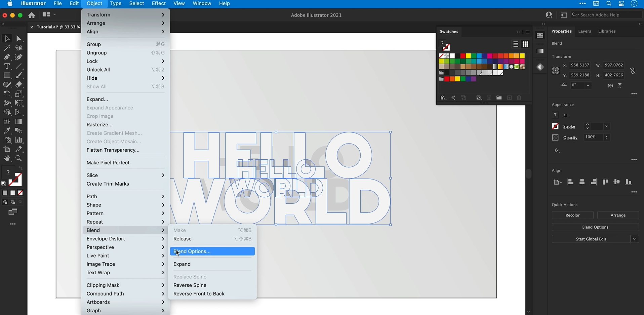Click New Color Group folder icon
Screen dimensions: 644x315
click(499, 98)
